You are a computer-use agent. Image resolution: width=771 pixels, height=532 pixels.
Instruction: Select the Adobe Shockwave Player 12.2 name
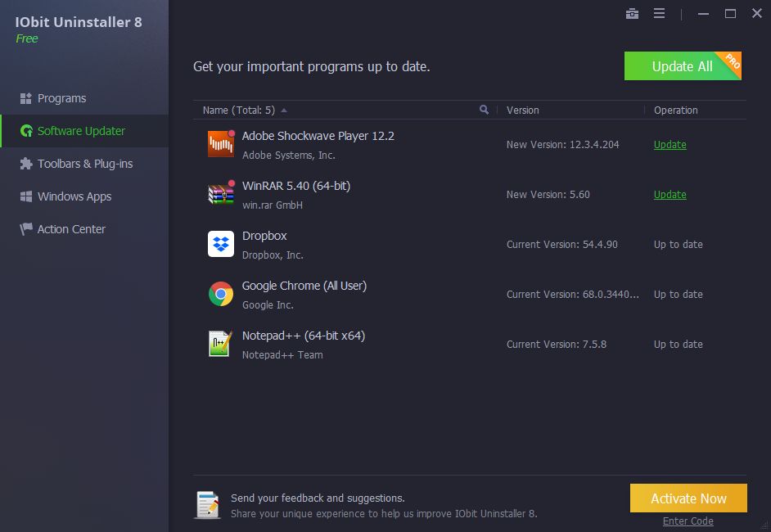click(318, 136)
